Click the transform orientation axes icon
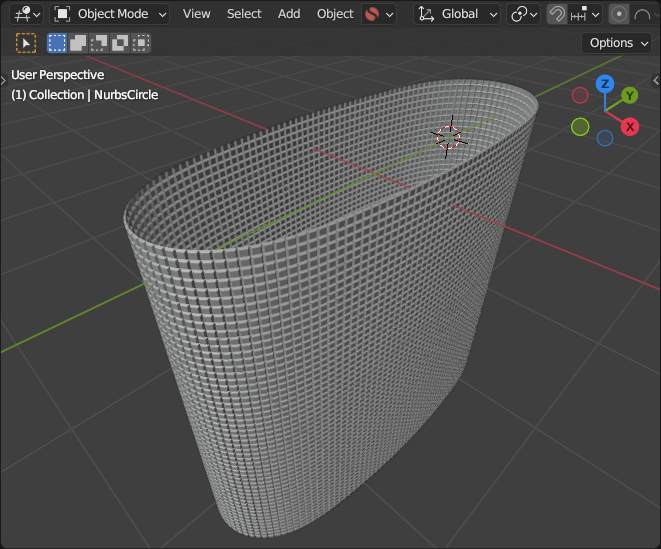Screen dimensions: 661x549 coord(426,14)
